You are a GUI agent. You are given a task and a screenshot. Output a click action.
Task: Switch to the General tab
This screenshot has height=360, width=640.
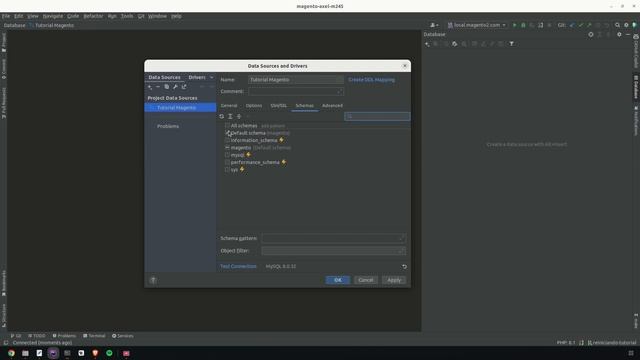229,106
